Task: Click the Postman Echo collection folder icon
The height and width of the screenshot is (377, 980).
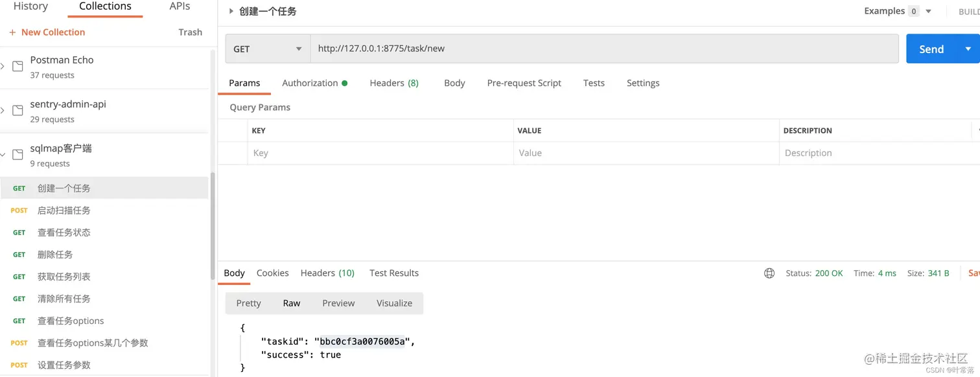Action: click(x=18, y=66)
